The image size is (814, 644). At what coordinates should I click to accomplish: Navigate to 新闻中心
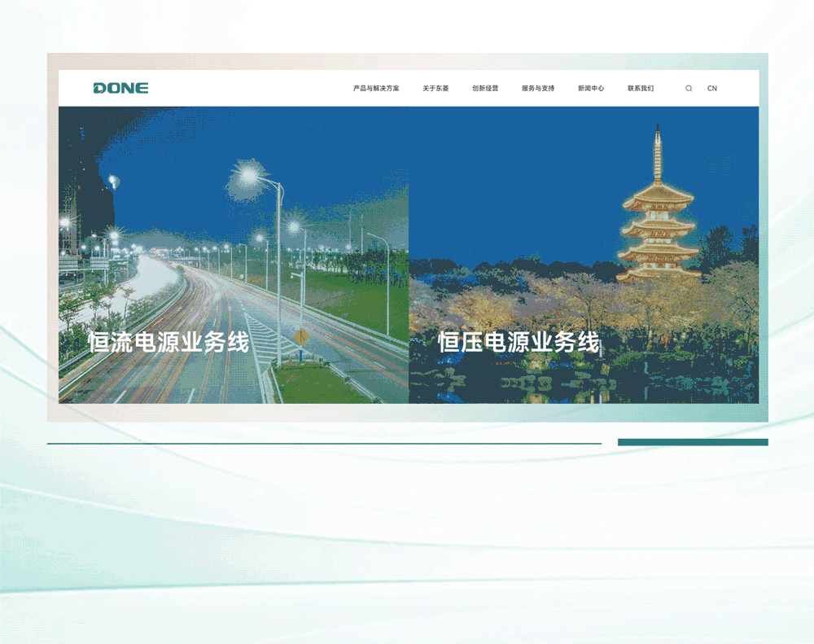(591, 89)
